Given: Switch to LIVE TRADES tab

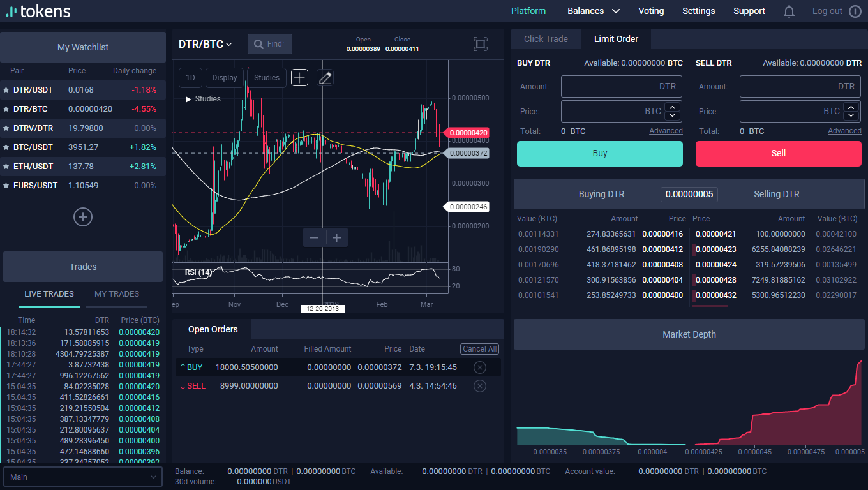Looking at the screenshot, I should (x=49, y=294).
